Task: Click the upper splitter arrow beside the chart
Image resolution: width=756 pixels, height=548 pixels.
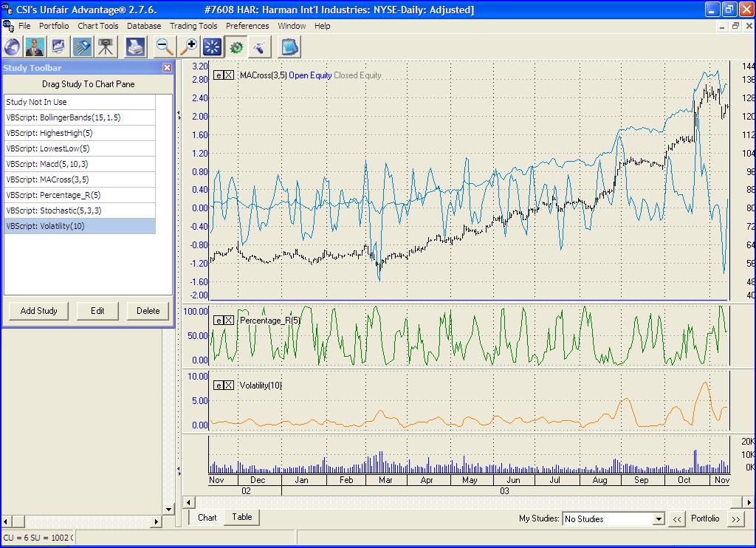Action: pos(179,115)
